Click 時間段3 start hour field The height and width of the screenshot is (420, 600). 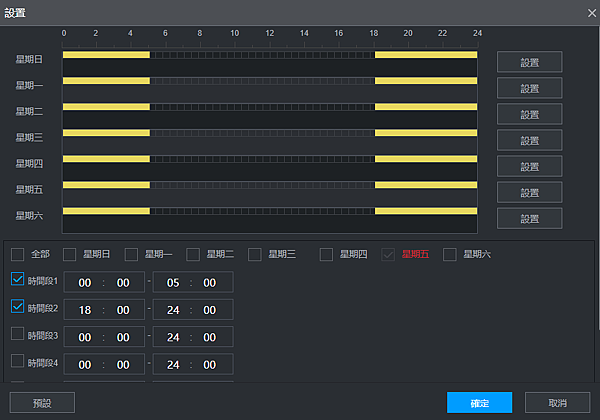[85, 337]
